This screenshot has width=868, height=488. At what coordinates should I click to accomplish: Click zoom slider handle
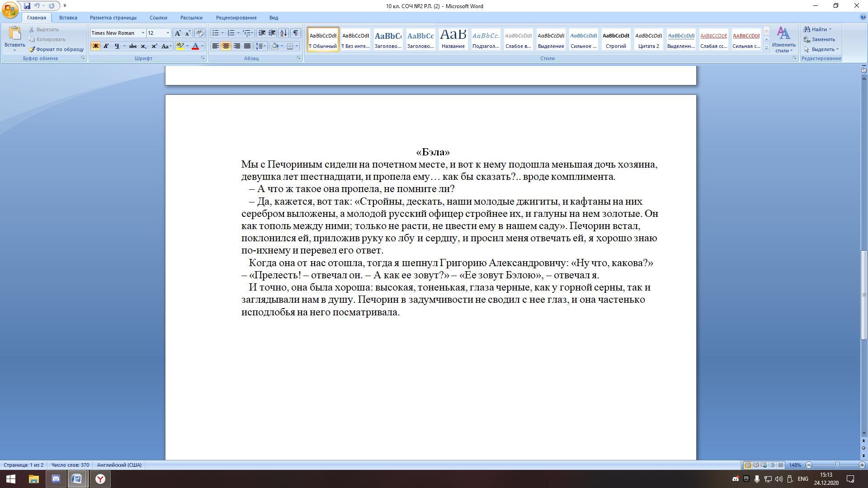tap(837, 465)
